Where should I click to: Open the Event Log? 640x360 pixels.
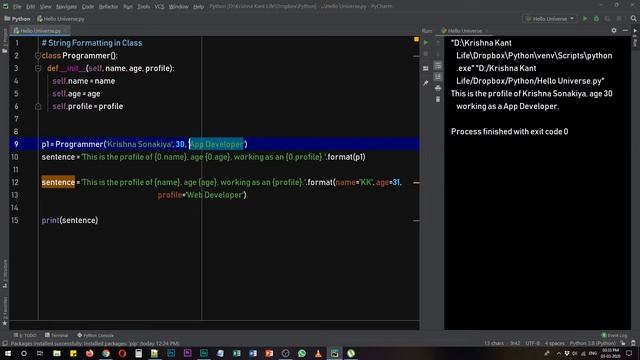pyautogui.click(x=614, y=335)
